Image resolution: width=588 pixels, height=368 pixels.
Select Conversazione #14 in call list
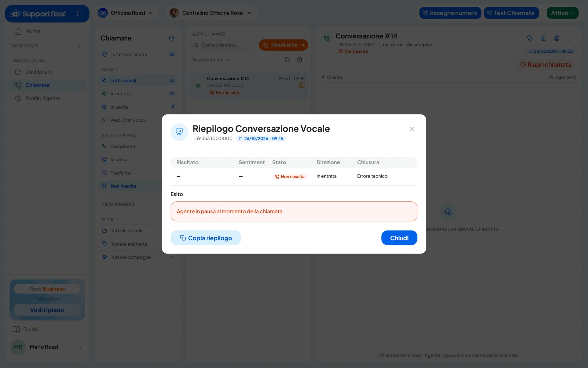248,85
